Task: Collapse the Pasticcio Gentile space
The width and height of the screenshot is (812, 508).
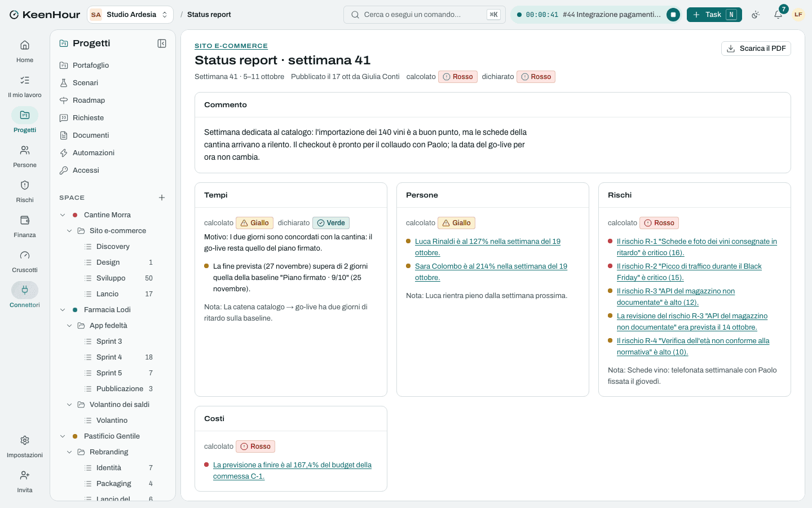Action: click(63, 436)
